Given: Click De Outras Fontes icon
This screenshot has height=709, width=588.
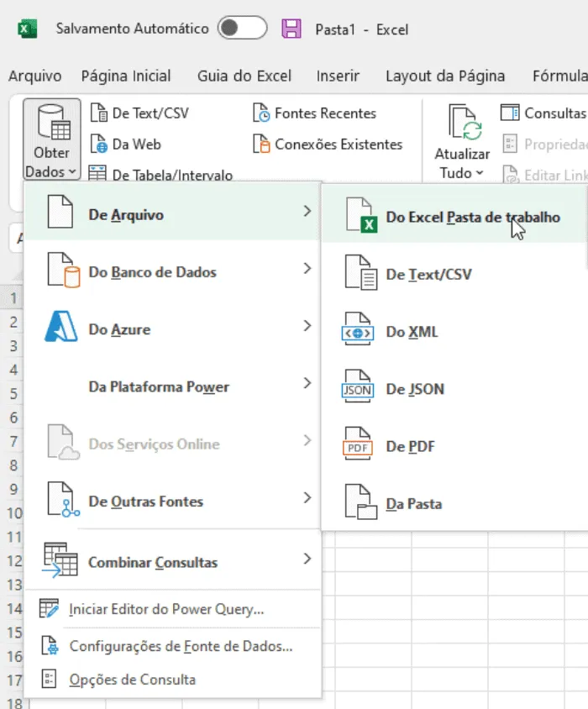Looking at the screenshot, I should (x=63, y=499).
